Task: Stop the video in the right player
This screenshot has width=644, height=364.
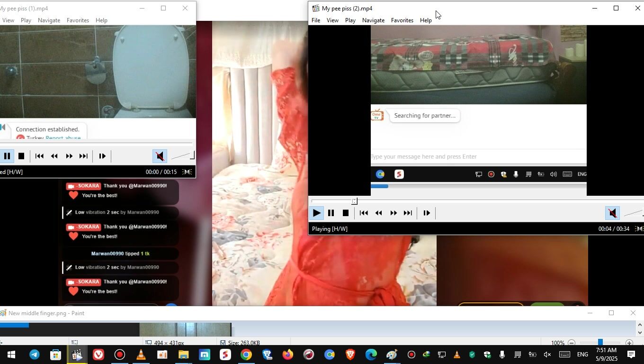Action: 346,213
